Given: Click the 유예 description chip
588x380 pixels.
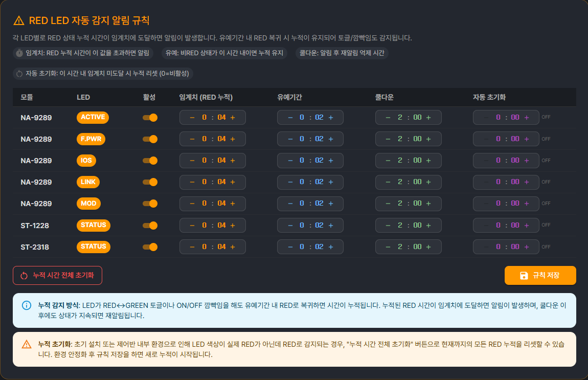Looking at the screenshot, I should coord(224,53).
